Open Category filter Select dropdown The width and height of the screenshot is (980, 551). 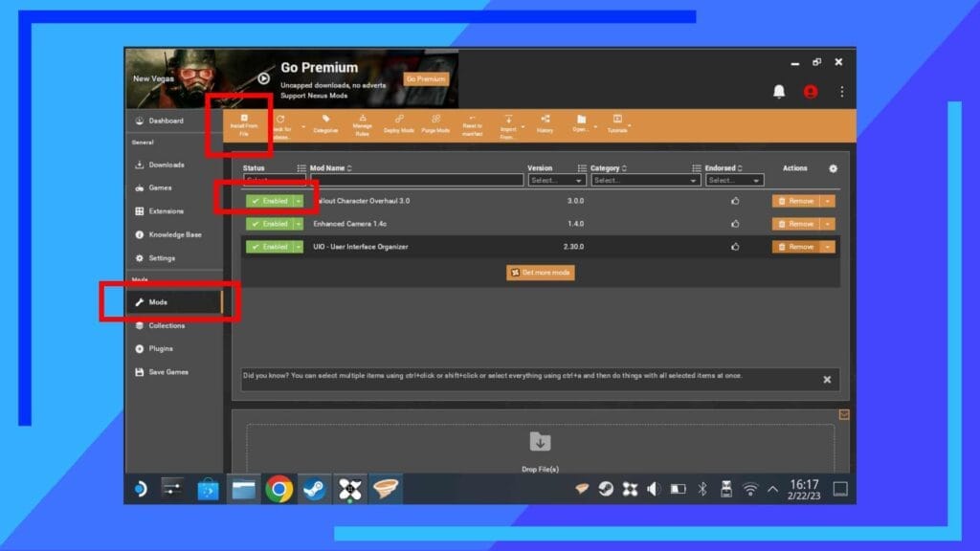tap(645, 181)
